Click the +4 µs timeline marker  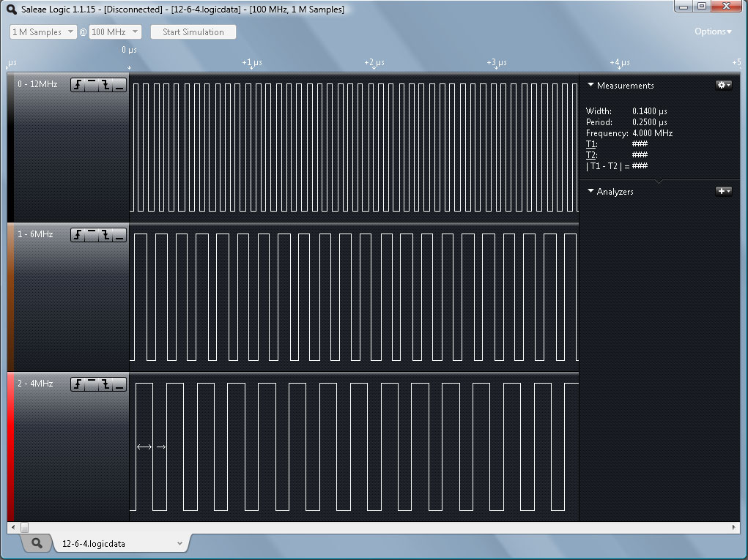click(619, 62)
